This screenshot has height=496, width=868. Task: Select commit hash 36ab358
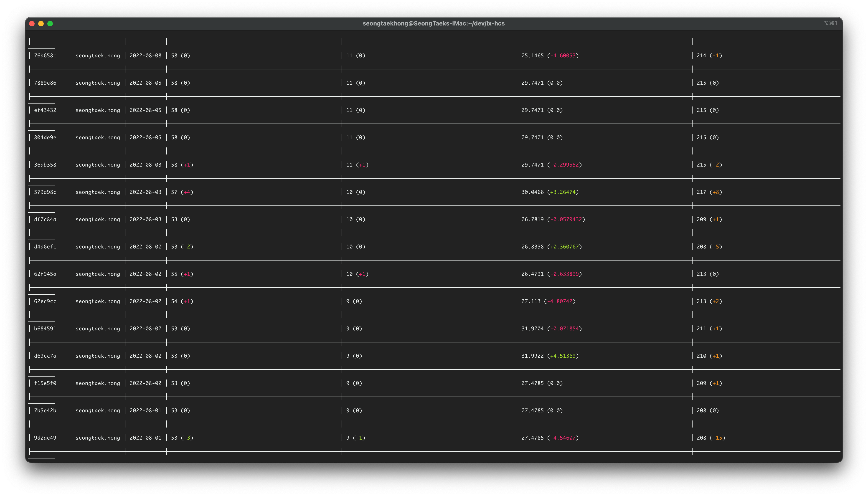pos(45,164)
